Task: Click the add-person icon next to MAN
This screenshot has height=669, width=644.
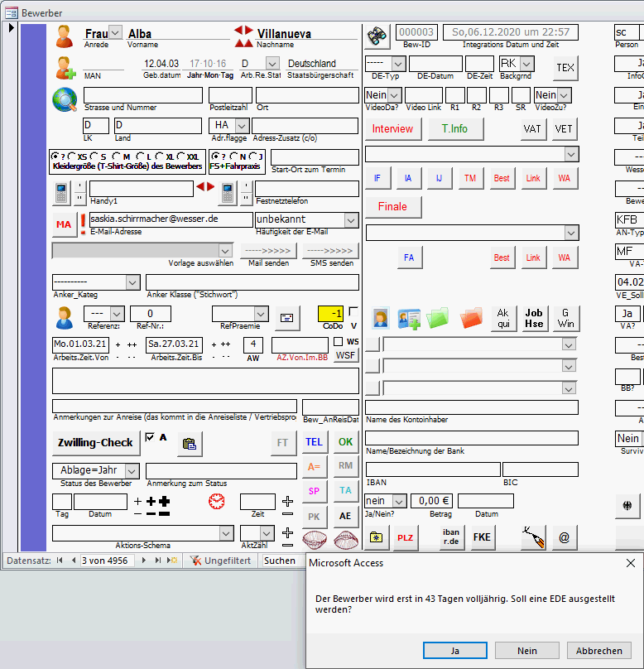Action: coord(65,67)
